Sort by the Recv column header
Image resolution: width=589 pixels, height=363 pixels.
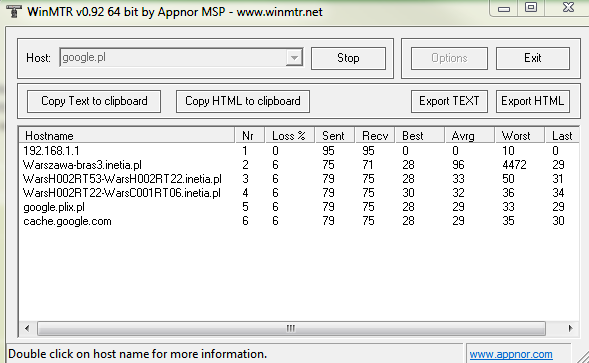375,136
